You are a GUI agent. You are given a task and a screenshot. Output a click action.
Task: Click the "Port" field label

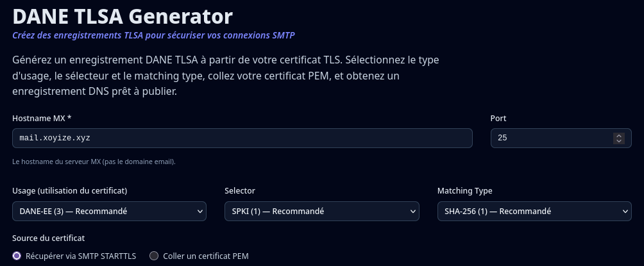498,119
